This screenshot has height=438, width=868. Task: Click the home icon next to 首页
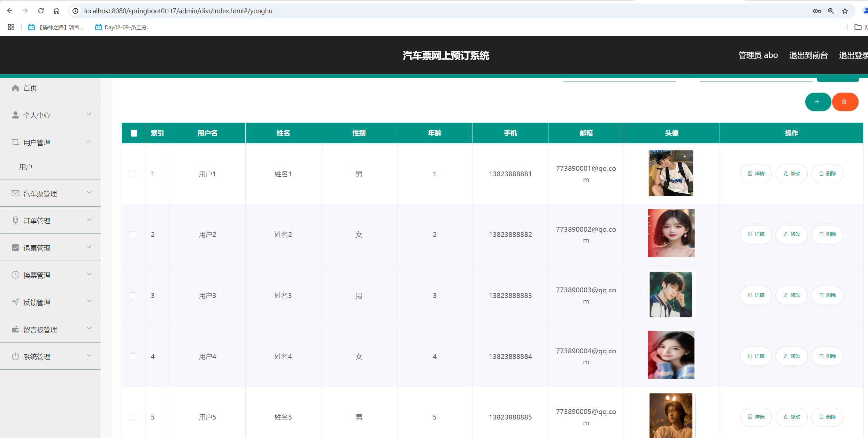coord(15,88)
